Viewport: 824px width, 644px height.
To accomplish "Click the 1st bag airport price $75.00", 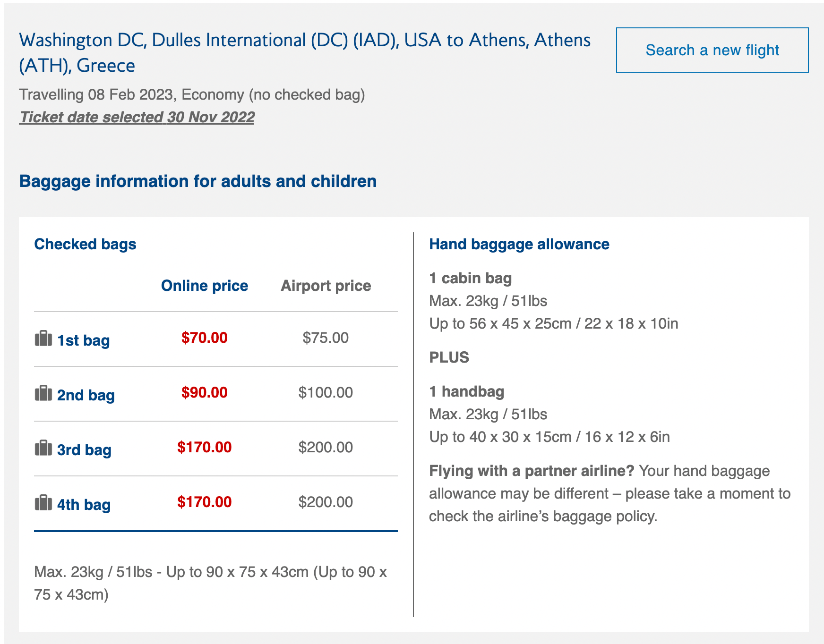I will coord(326,338).
